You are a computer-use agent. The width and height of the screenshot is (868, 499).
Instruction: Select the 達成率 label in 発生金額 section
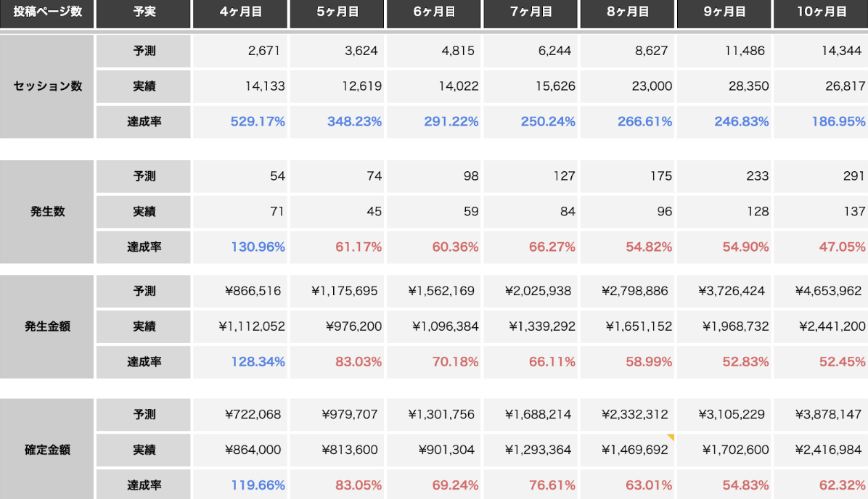tap(144, 362)
